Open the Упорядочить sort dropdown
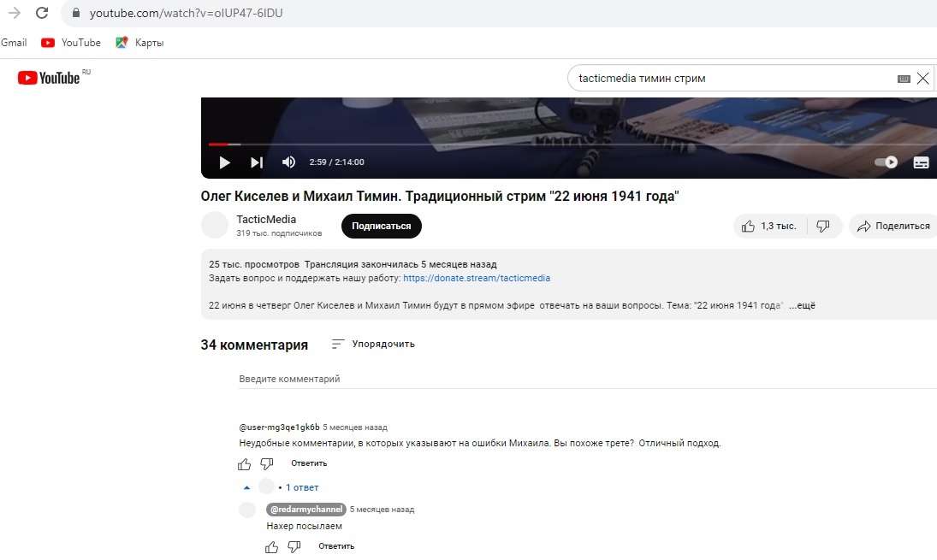The image size is (937, 560). coord(373,344)
